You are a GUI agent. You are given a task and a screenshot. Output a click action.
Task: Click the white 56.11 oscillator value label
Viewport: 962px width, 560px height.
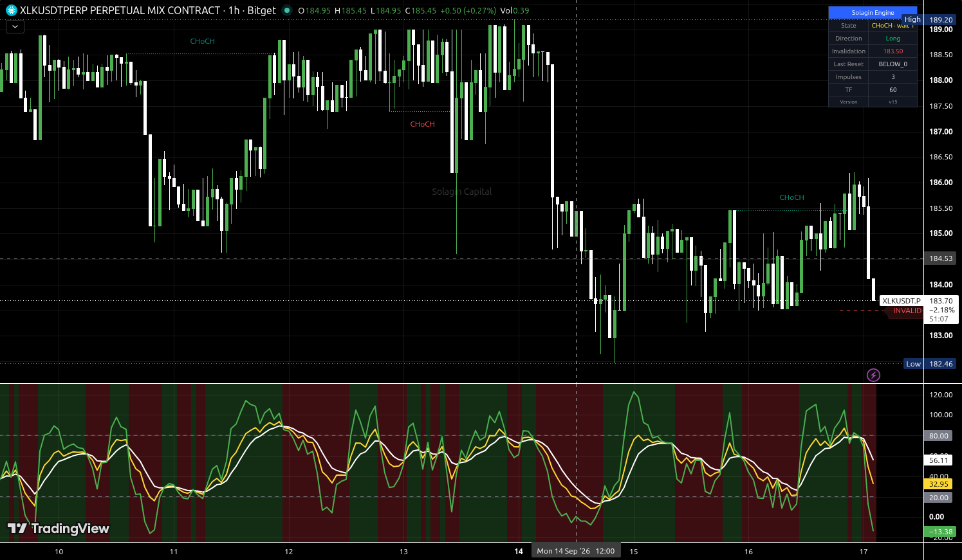coord(939,460)
